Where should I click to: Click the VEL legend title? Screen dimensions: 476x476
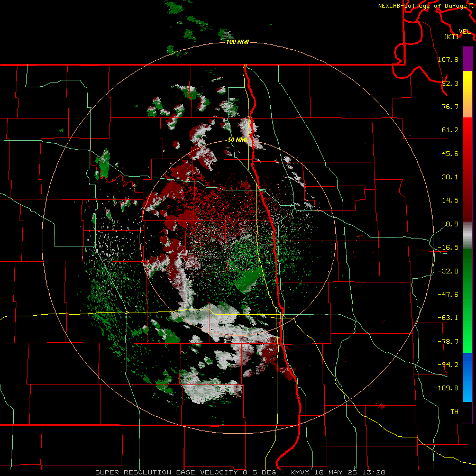point(464,32)
